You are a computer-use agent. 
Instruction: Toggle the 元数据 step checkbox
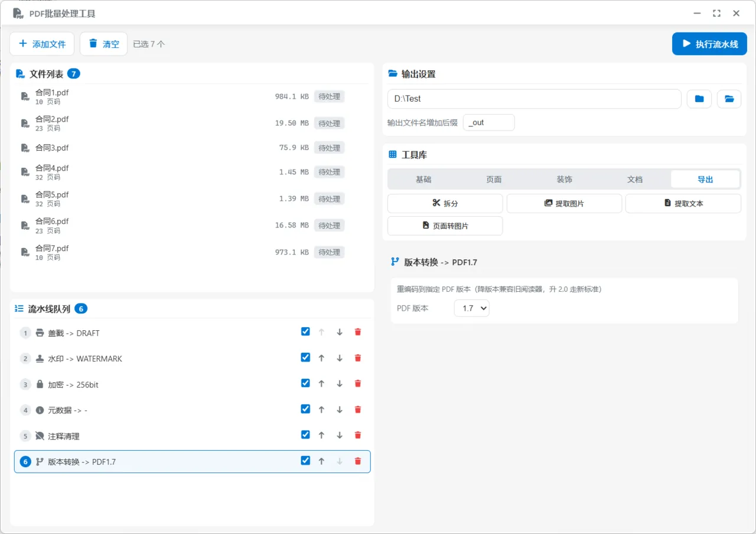tap(305, 409)
